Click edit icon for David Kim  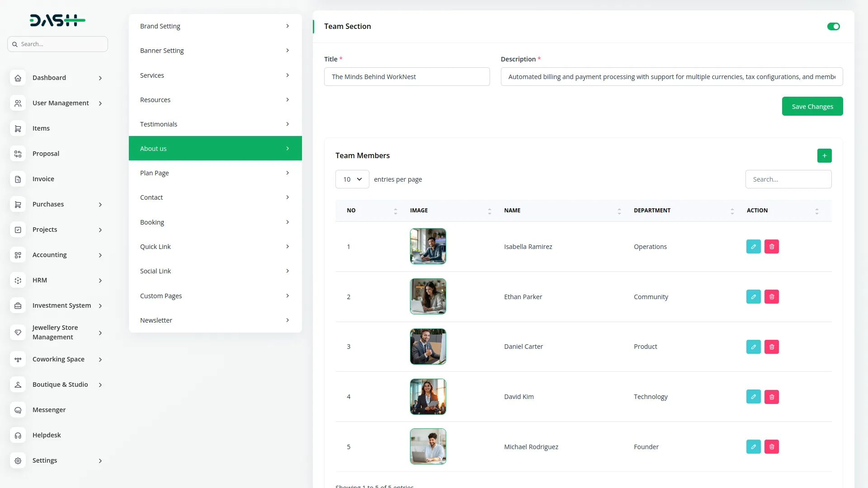pyautogui.click(x=753, y=397)
